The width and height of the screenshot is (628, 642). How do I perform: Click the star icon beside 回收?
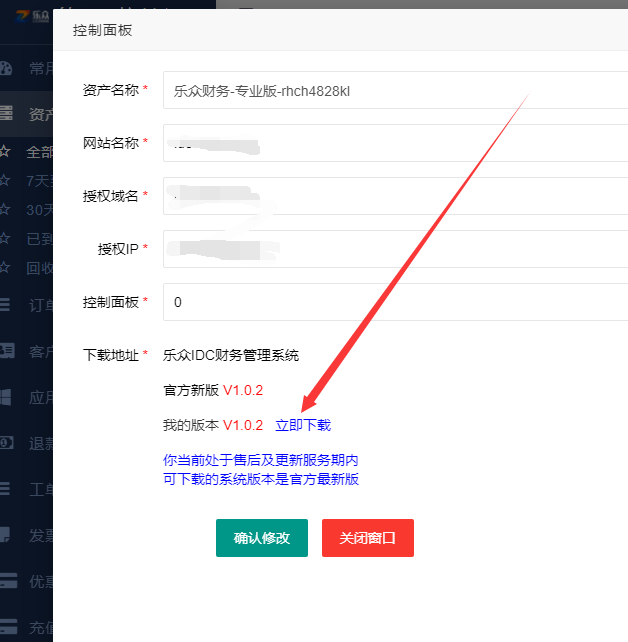coord(5,267)
